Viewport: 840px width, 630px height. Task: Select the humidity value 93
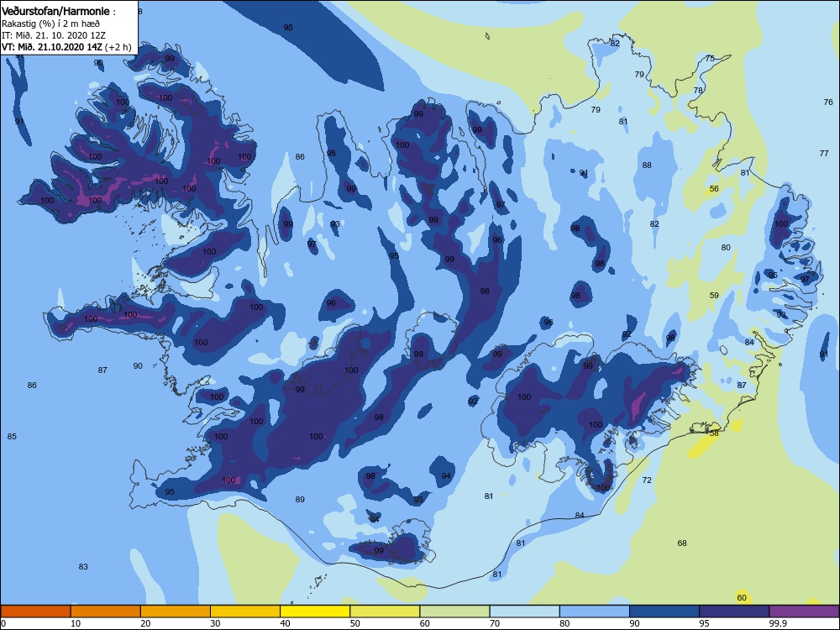[x=335, y=224]
